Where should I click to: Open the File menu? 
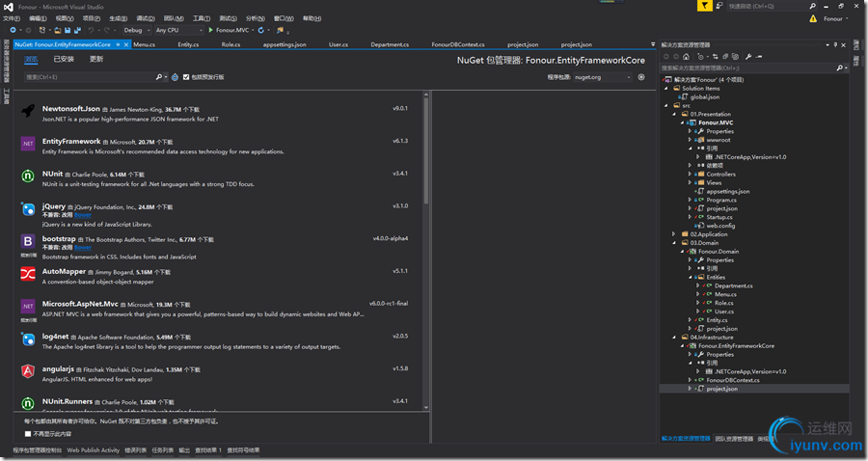11,18
